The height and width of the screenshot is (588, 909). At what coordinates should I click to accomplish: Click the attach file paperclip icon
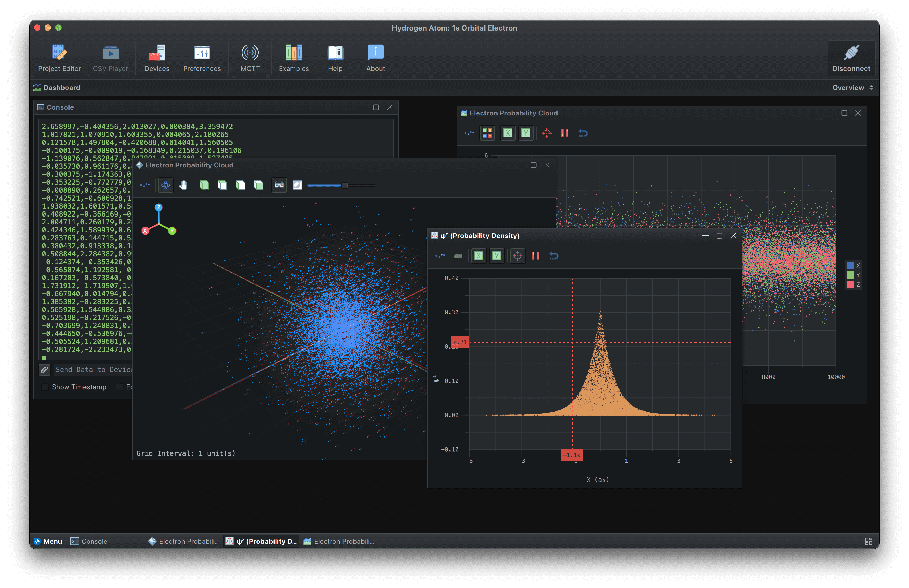pyautogui.click(x=44, y=370)
